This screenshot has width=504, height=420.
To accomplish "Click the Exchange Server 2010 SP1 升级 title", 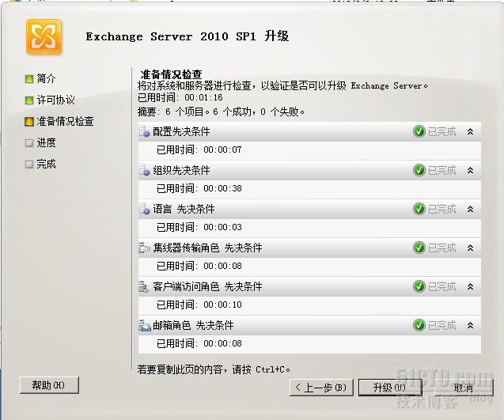I will coord(188,36).
